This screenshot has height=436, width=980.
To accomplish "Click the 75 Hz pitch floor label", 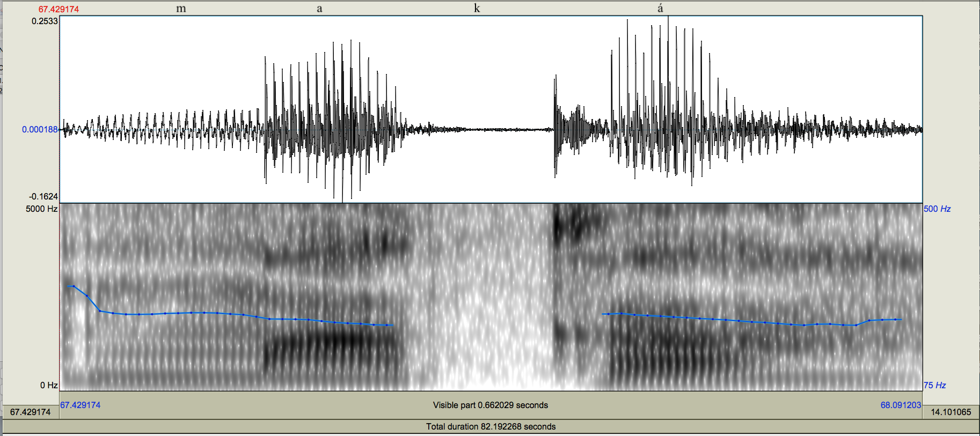I will [934, 385].
